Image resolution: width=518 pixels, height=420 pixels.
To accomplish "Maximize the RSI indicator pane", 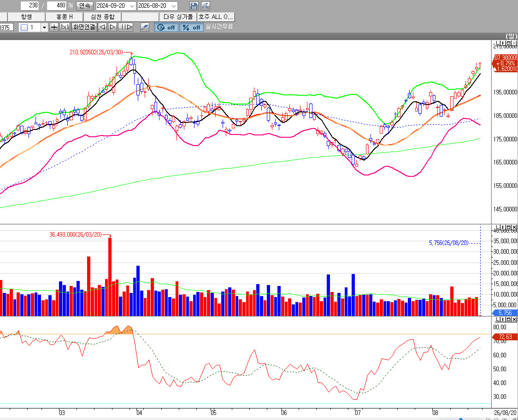I will (x=508, y=319).
